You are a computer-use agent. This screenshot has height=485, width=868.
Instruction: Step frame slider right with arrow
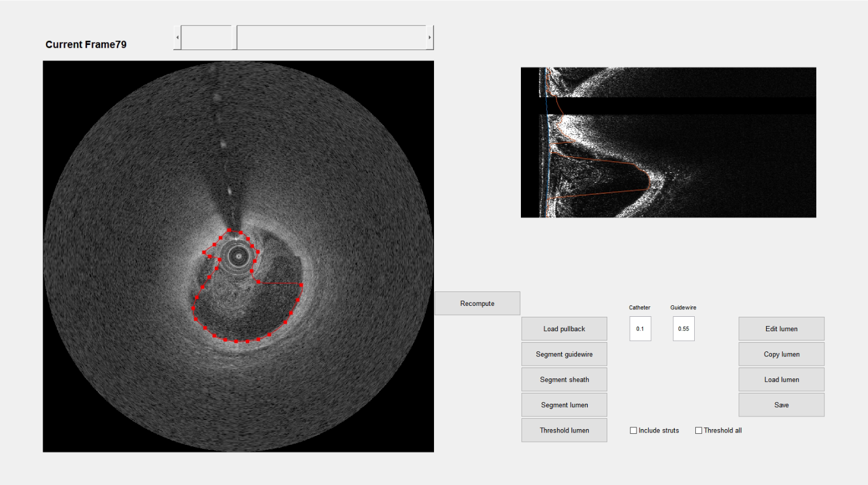click(x=429, y=37)
